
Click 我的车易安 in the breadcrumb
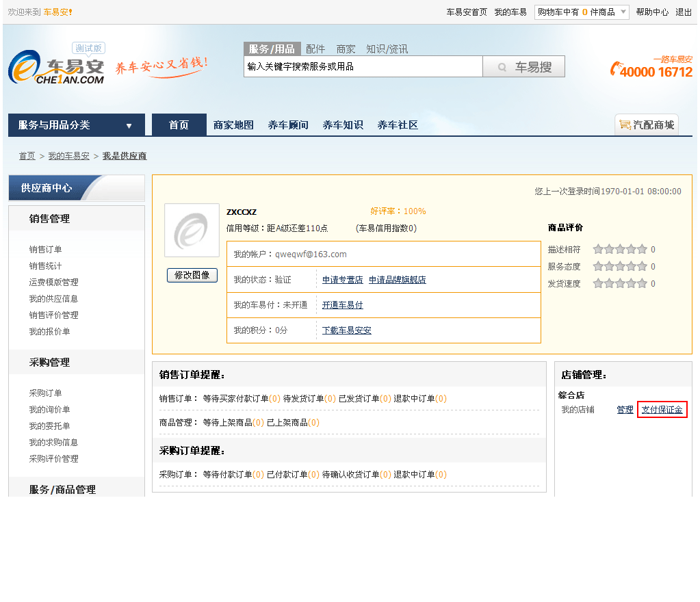68,156
